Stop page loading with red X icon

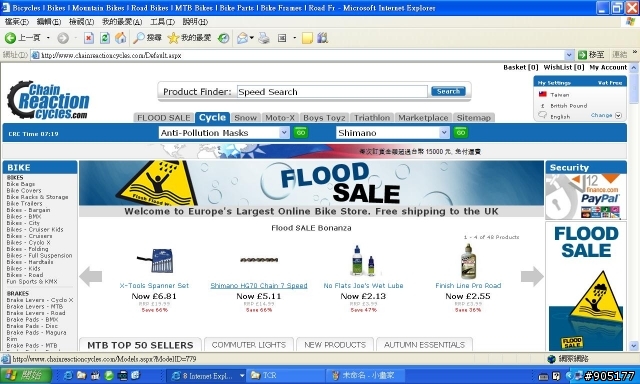[89, 38]
